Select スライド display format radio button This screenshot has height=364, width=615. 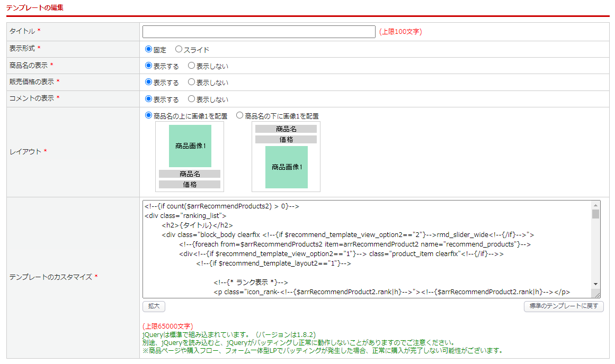pyautogui.click(x=179, y=49)
